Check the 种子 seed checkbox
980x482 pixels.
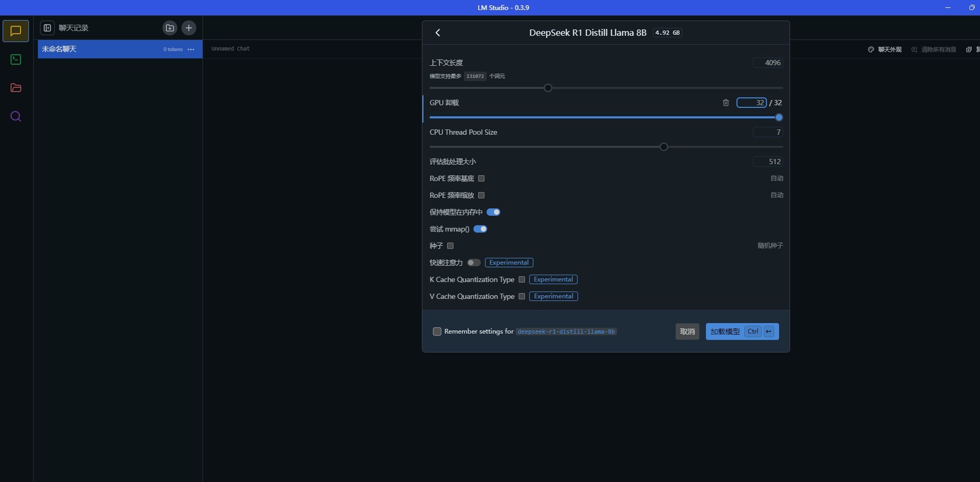click(450, 246)
